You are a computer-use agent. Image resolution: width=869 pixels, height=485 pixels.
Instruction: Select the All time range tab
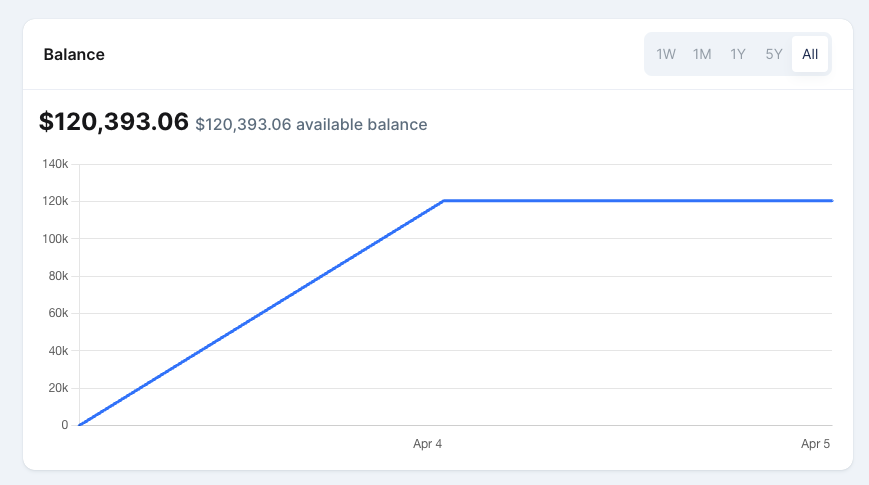pos(810,54)
